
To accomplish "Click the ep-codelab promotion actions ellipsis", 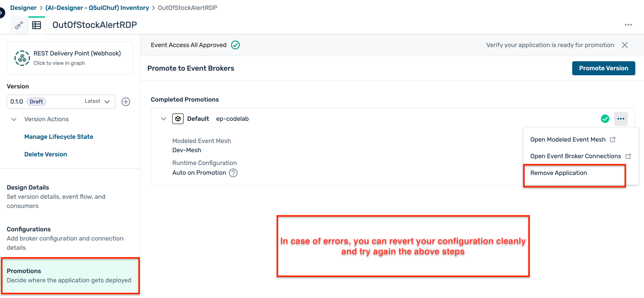I will pos(620,119).
